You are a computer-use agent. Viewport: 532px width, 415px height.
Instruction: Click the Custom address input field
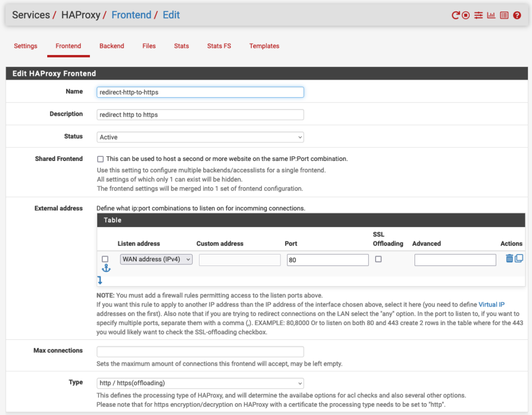click(x=240, y=260)
